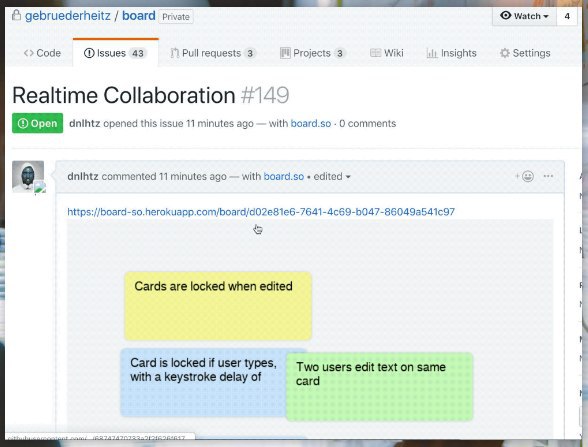The image size is (588, 447).
Task: Open the comment options ellipsis menu
Action: coord(548,176)
